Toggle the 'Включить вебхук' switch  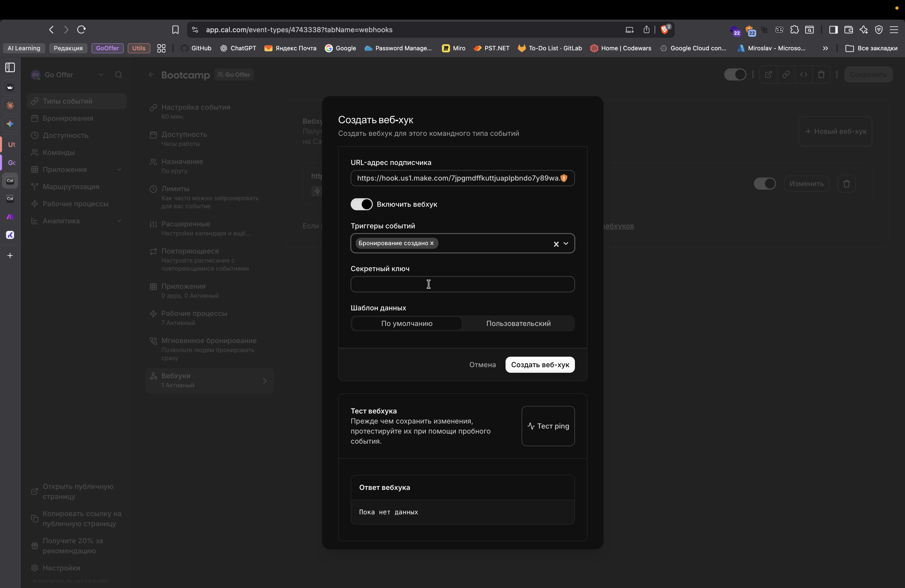tap(361, 204)
